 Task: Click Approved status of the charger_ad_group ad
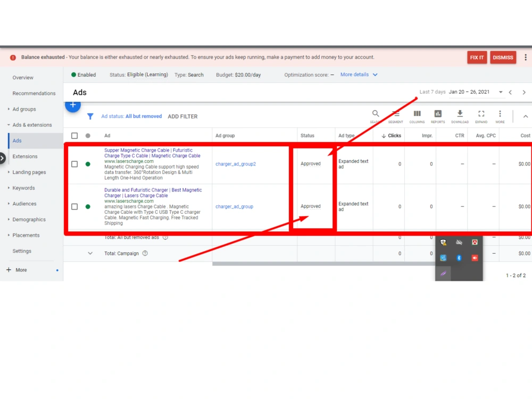click(x=311, y=206)
